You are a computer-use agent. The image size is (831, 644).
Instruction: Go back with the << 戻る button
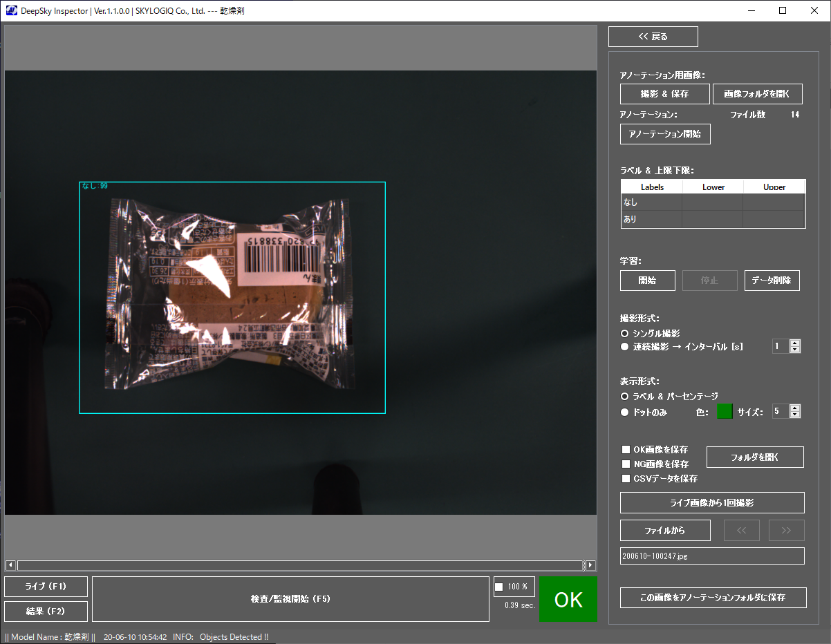(653, 37)
